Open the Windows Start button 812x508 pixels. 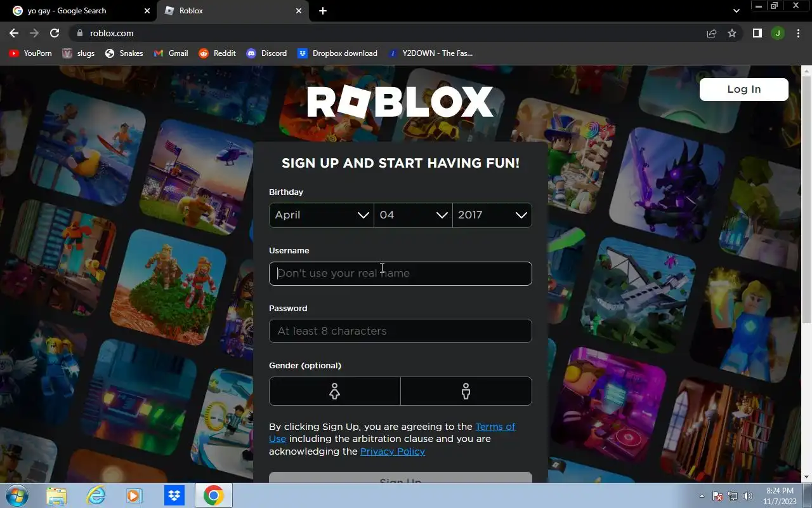click(x=16, y=496)
